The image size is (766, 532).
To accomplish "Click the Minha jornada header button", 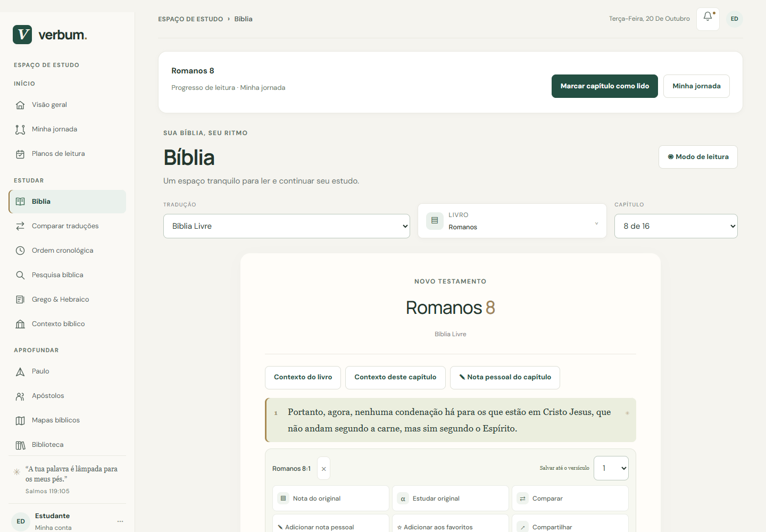I will tap(696, 86).
